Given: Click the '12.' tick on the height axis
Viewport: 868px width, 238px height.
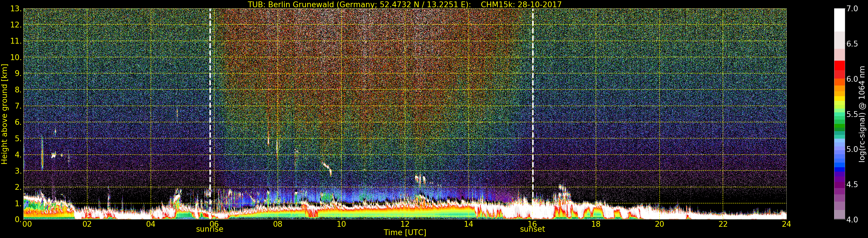Looking at the screenshot, I should coord(16,25).
